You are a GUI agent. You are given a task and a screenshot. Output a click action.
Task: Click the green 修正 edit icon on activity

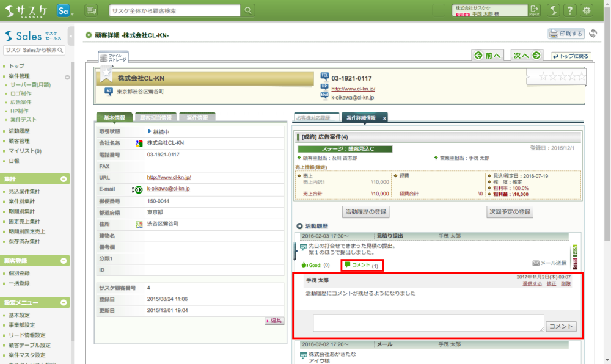pos(575,250)
